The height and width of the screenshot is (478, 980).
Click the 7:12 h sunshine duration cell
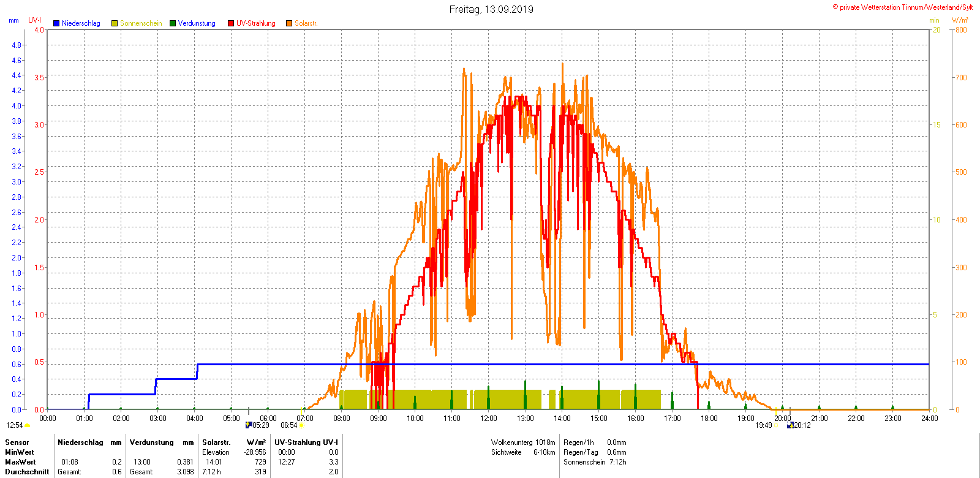[212, 472]
